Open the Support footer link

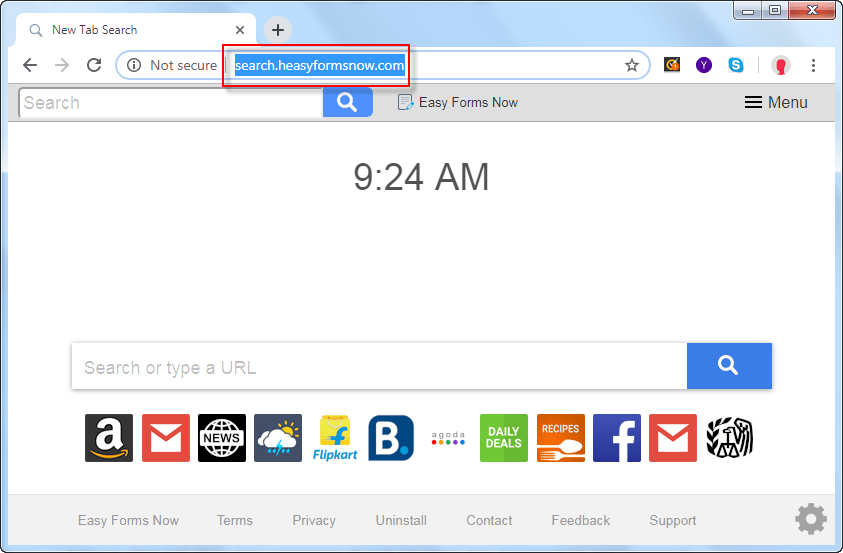click(673, 520)
